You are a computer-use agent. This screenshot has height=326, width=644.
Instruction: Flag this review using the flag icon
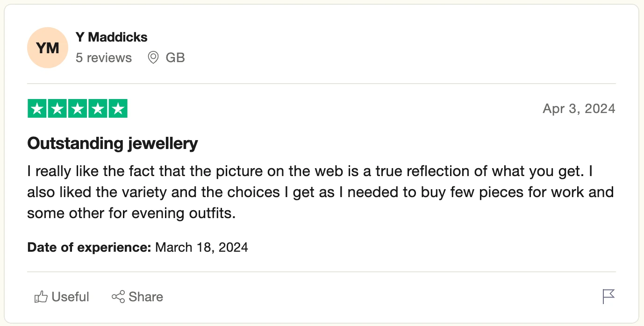pyautogui.click(x=608, y=297)
